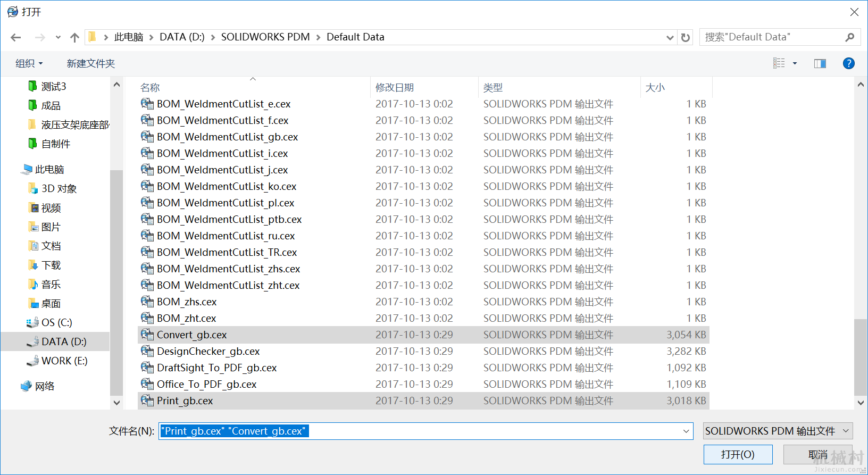The height and width of the screenshot is (475, 868).
Task: Open 音乐 folder in sidebar
Action: tap(51, 284)
